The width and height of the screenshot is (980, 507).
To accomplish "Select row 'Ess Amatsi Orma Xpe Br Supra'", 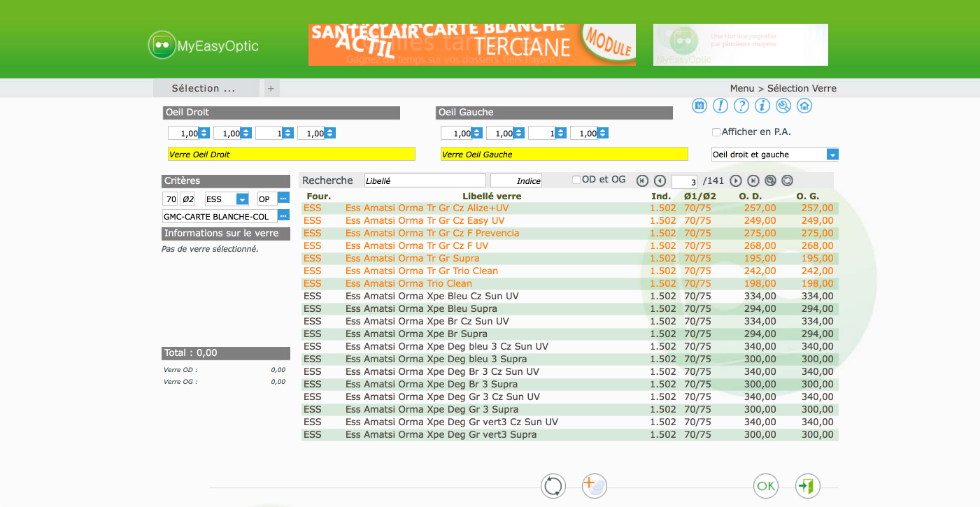I will pos(569,334).
